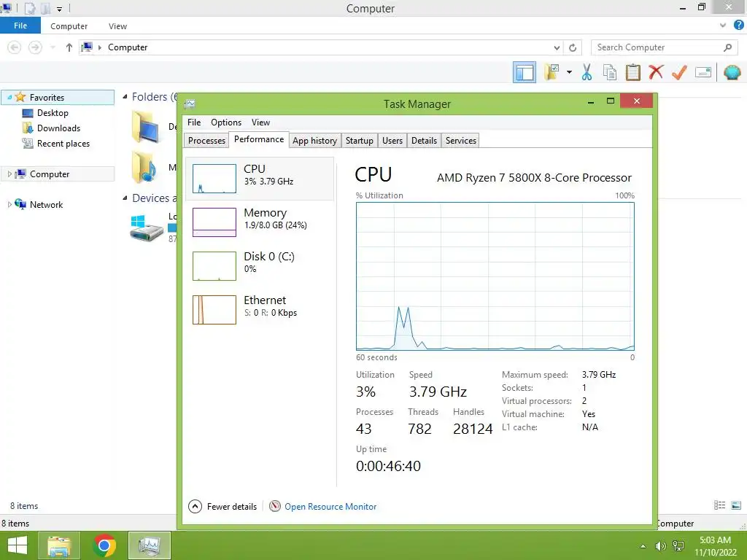The width and height of the screenshot is (747, 560).
Task: Select the Disk 0 (C:) performance item
Action: [x=260, y=266]
